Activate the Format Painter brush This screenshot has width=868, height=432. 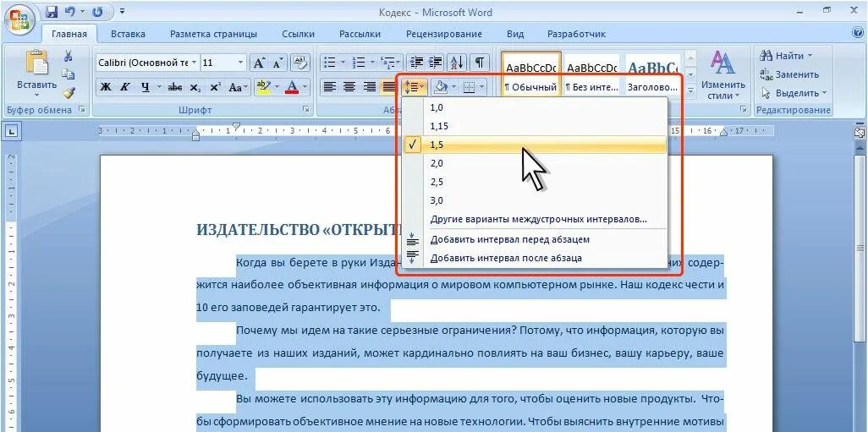69,93
